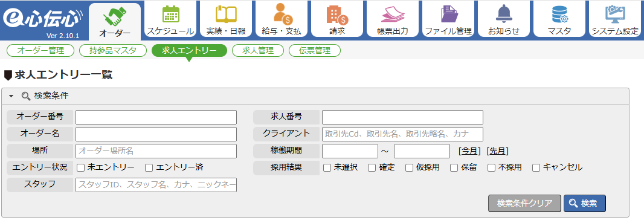Click the 採用結果 label
The width and height of the screenshot is (644, 220).
pyautogui.click(x=286, y=167)
